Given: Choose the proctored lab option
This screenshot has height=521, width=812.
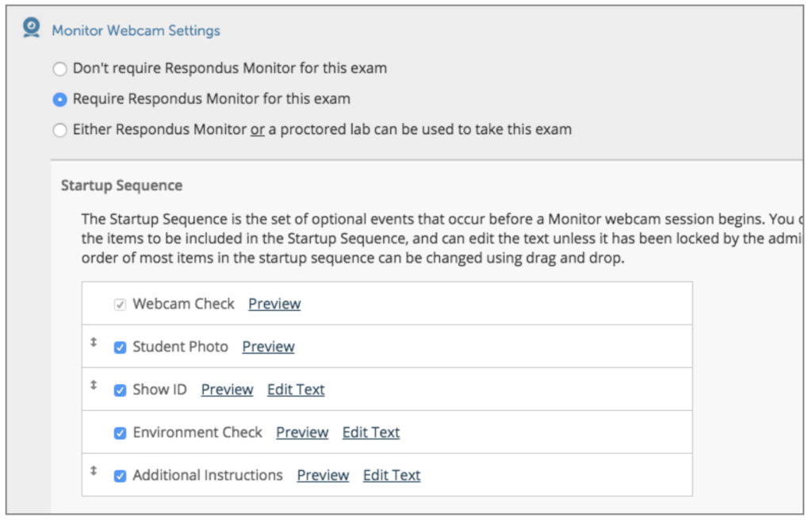Looking at the screenshot, I should 59,129.
